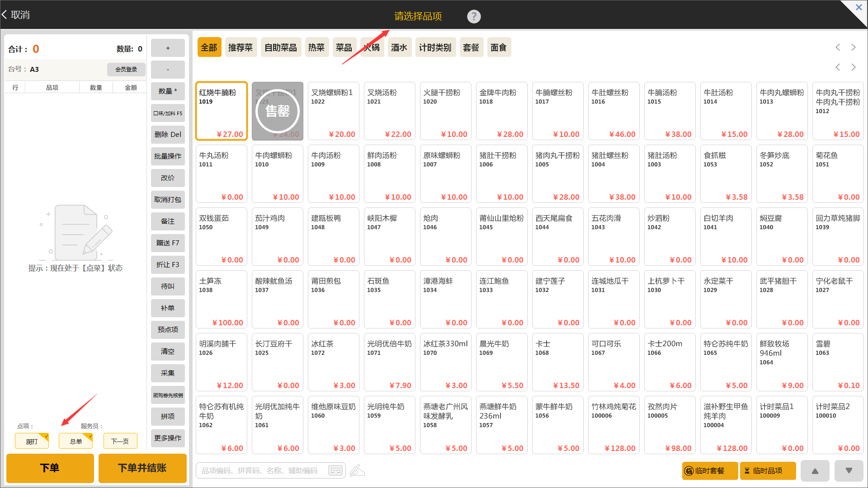Click the scroll up triangle button
The width and height of the screenshot is (868, 488).
coord(815,471)
